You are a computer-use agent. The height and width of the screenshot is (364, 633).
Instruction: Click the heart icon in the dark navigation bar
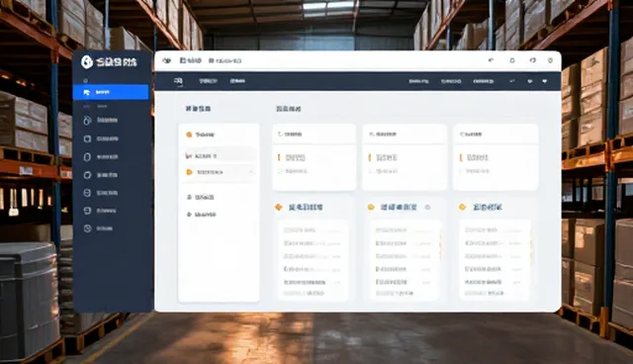tap(545, 81)
